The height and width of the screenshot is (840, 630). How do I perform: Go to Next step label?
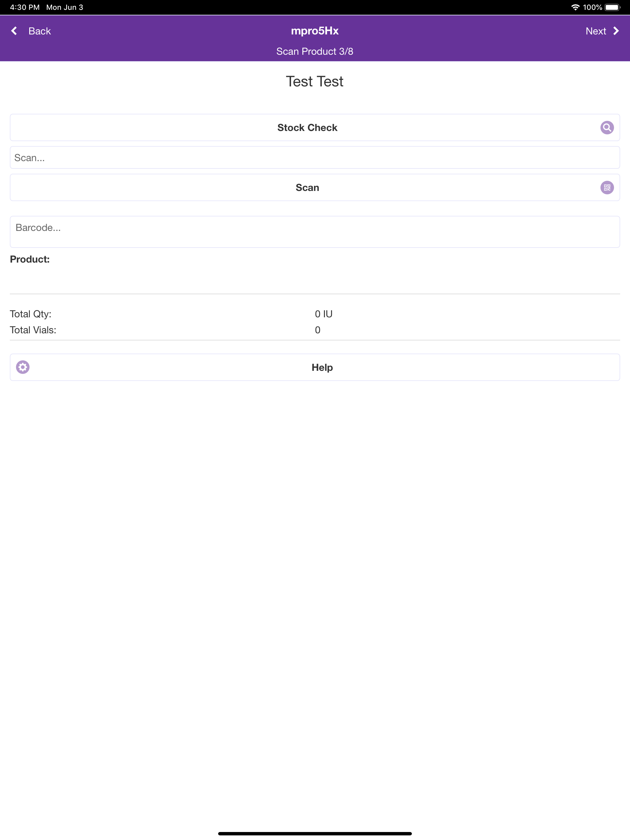[x=596, y=31]
